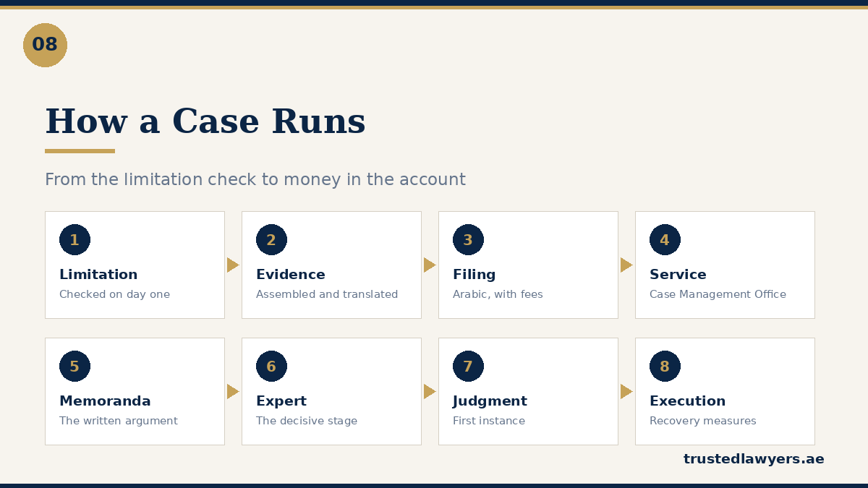Select the text "Checked on day one"

pos(114,294)
